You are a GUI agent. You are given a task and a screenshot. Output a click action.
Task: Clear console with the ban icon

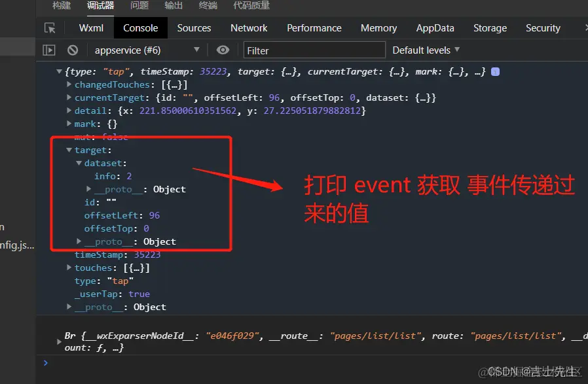tap(73, 50)
